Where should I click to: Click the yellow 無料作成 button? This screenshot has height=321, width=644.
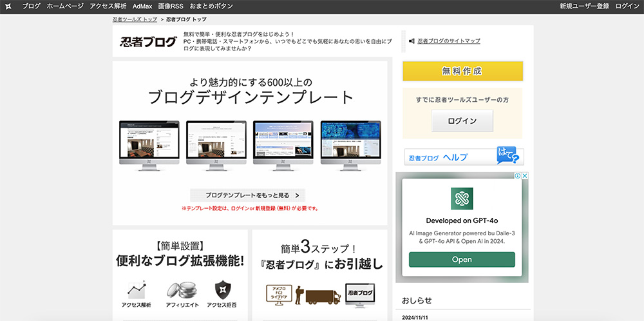pos(462,71)
